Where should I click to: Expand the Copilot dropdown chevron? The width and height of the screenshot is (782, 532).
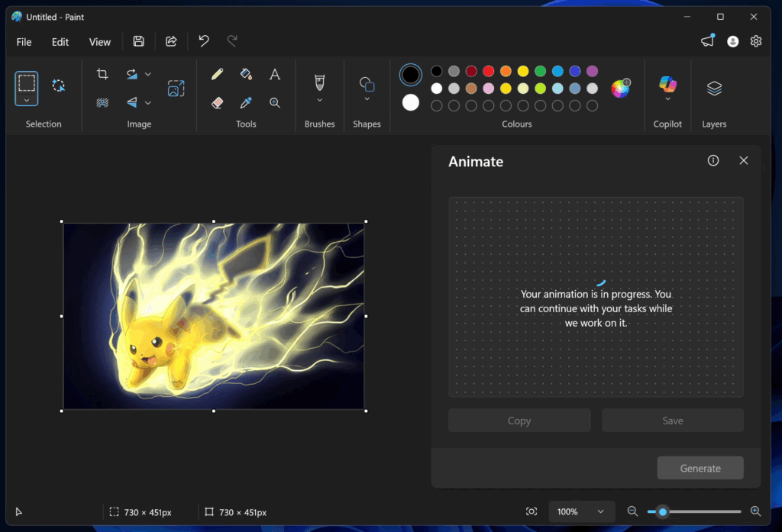[667, 98]
